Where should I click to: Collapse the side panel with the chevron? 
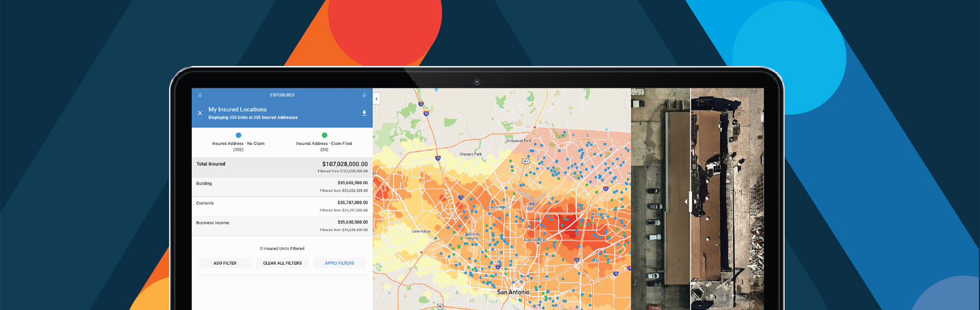(377, 99)
